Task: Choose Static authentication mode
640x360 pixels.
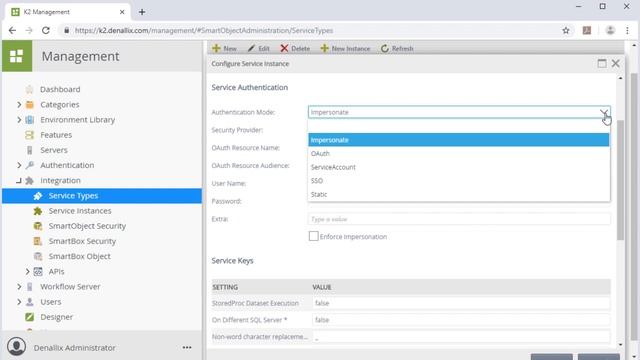Action: point(459,194)
